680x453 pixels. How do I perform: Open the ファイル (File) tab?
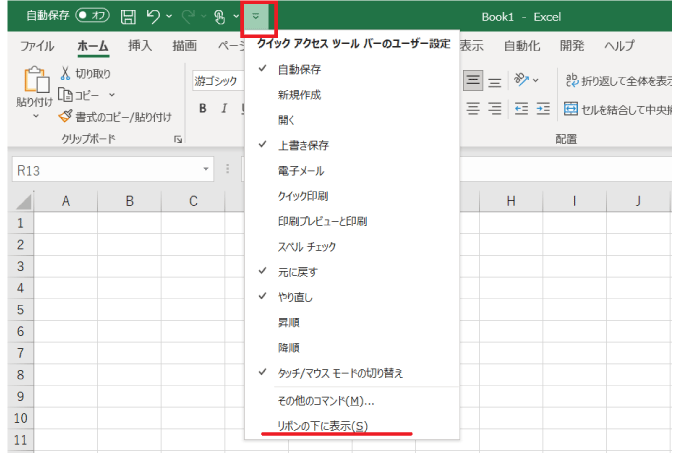37,46
